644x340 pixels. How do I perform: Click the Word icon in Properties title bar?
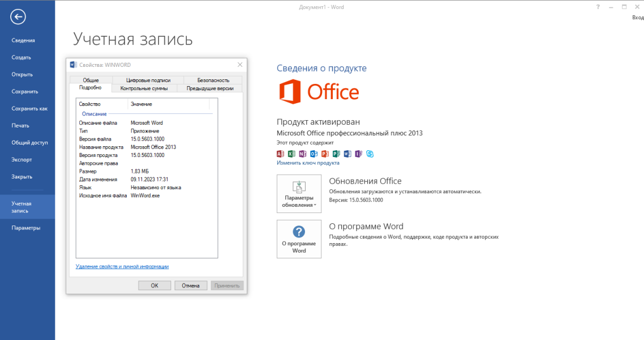(74, 65)
